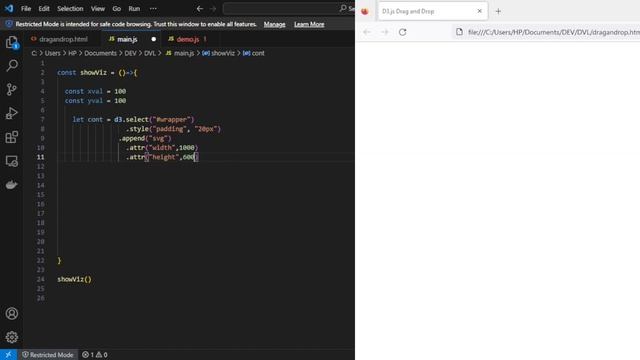
Task: Click the "padding" string in .style call
Action: tap(169, 129)
